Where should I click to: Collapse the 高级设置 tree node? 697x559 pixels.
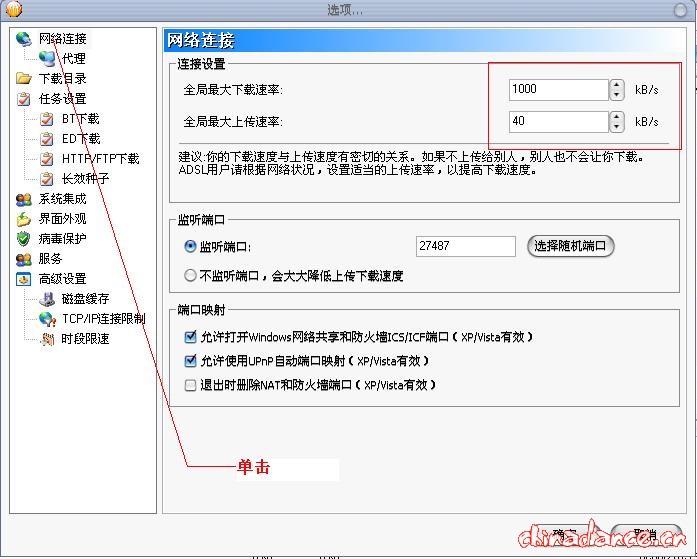coord(23,279)
